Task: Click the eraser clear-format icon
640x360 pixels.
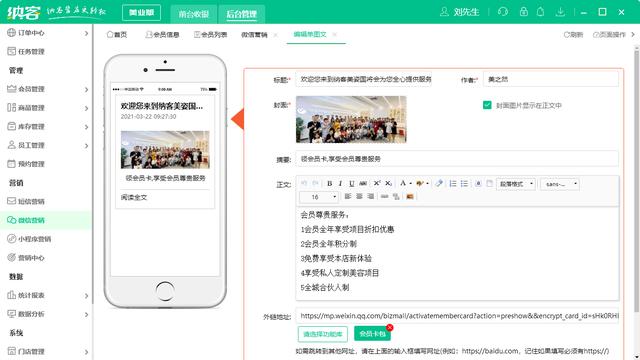Action: click(x=439, y=184)
